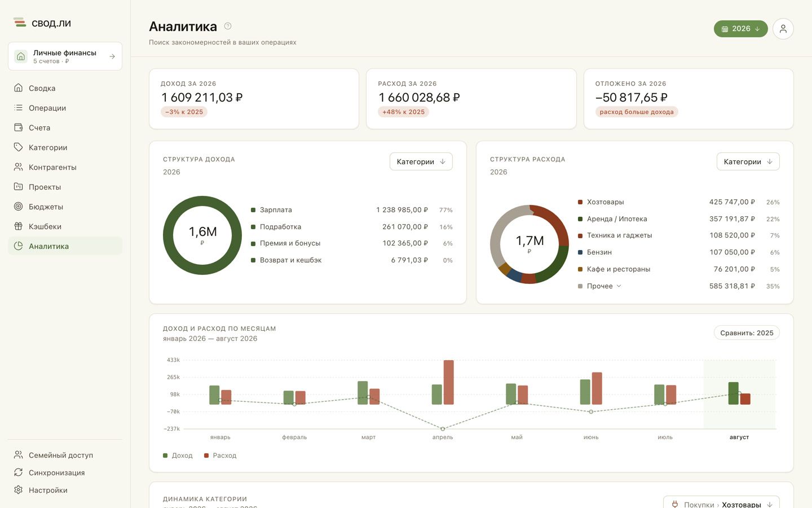Click the Сравнить: 2025 button
Viewport: 812px width, 508px height.
point(747,333)
